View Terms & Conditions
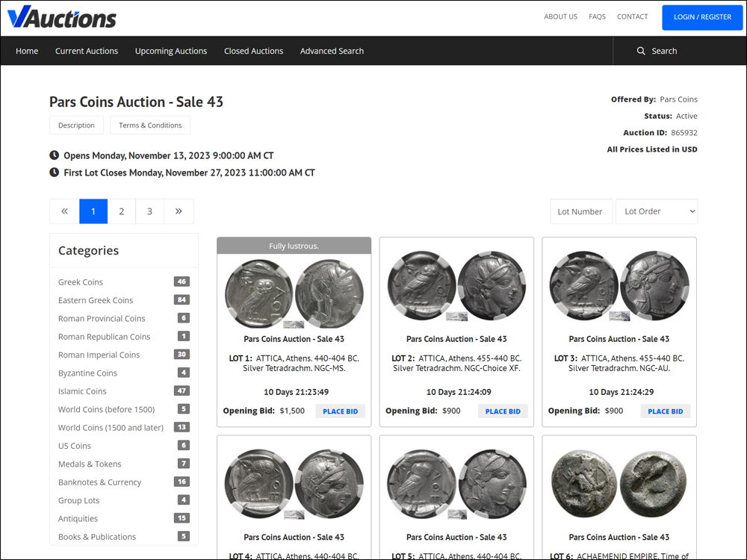This screenshot has width=747, height=560. 150,125
